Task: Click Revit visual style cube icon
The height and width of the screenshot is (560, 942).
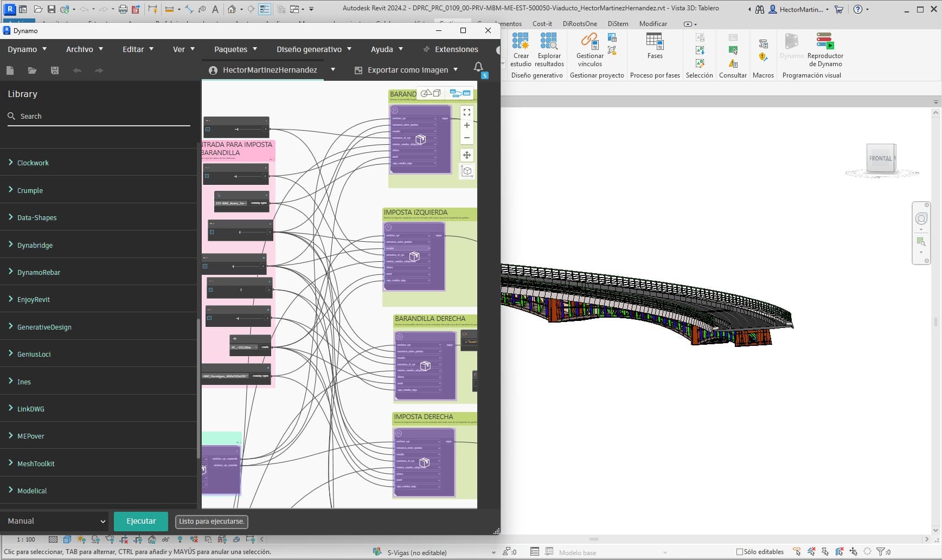Action: 67,539
